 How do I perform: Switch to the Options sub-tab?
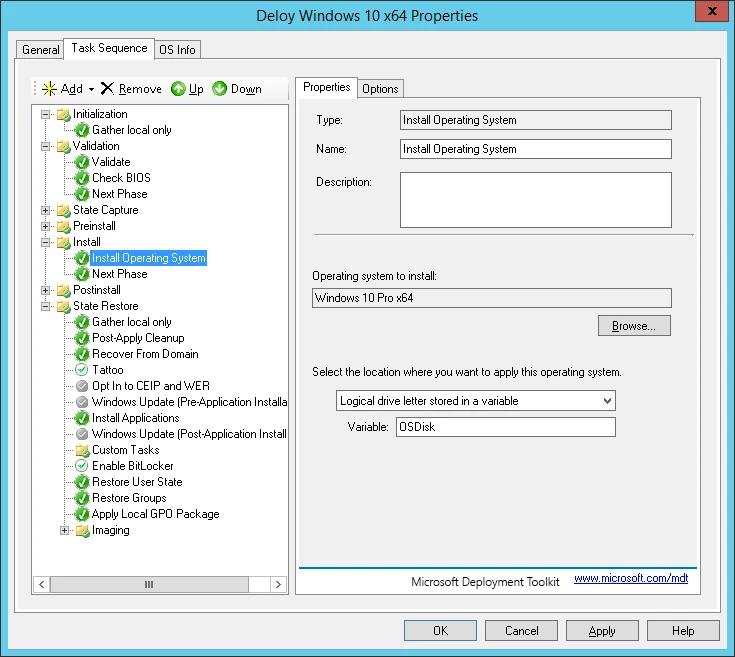(x=380, y=89)
